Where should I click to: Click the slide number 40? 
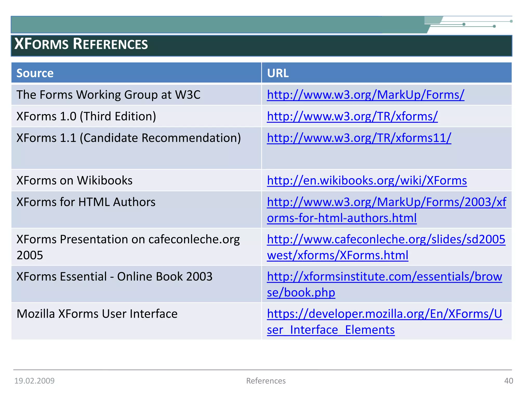509,381
